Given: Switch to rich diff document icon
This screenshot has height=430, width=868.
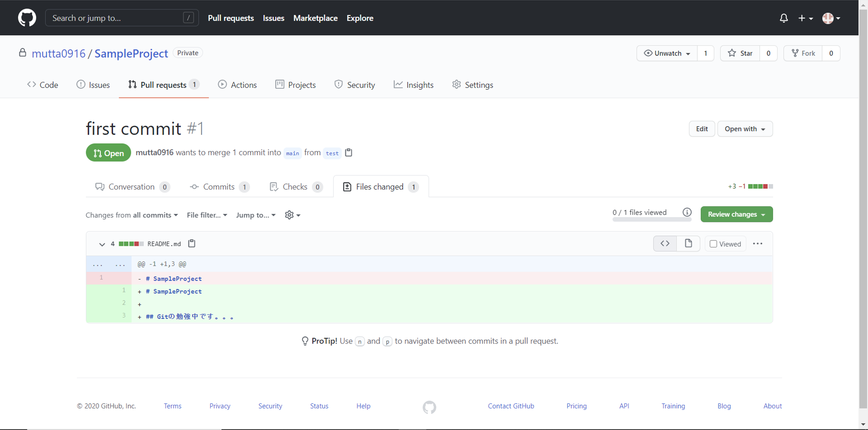Looking at the screenshot, I should click(689, 244).
